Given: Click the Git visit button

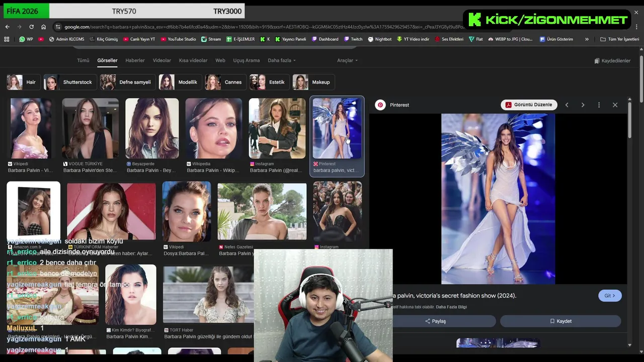Looking at the screenshot, I should coord(610,296).
